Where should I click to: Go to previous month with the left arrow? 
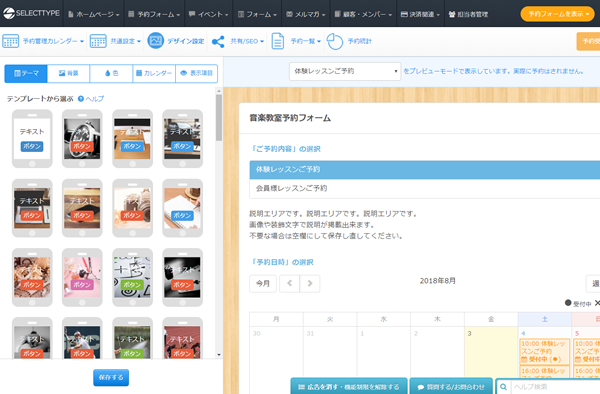click(x=289, y=283)
